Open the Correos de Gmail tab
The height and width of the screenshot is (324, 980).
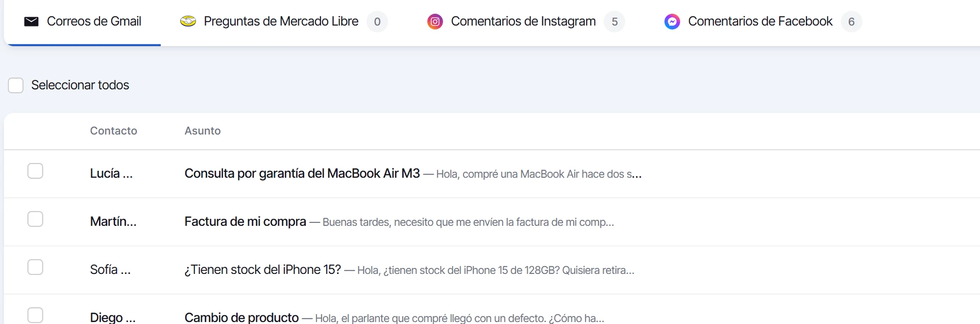point(83,21)
